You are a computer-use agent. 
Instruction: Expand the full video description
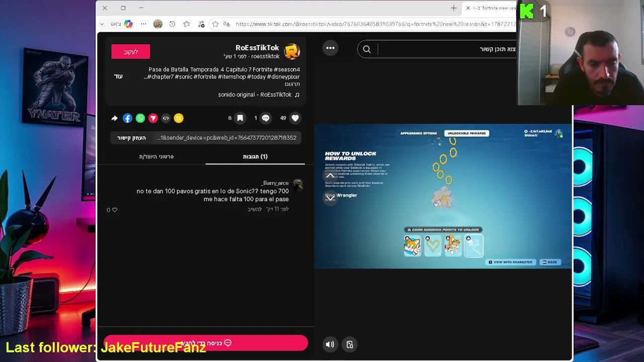tap(118, 76)
